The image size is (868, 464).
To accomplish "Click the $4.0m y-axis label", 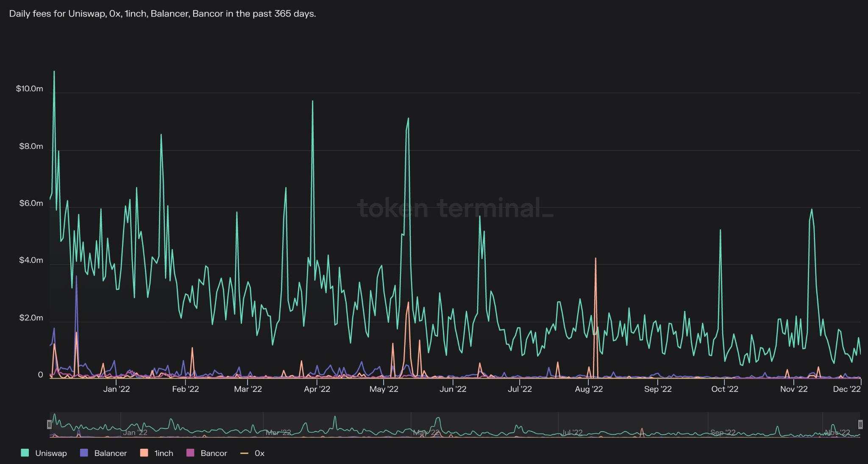I will (x=31, y=260).
